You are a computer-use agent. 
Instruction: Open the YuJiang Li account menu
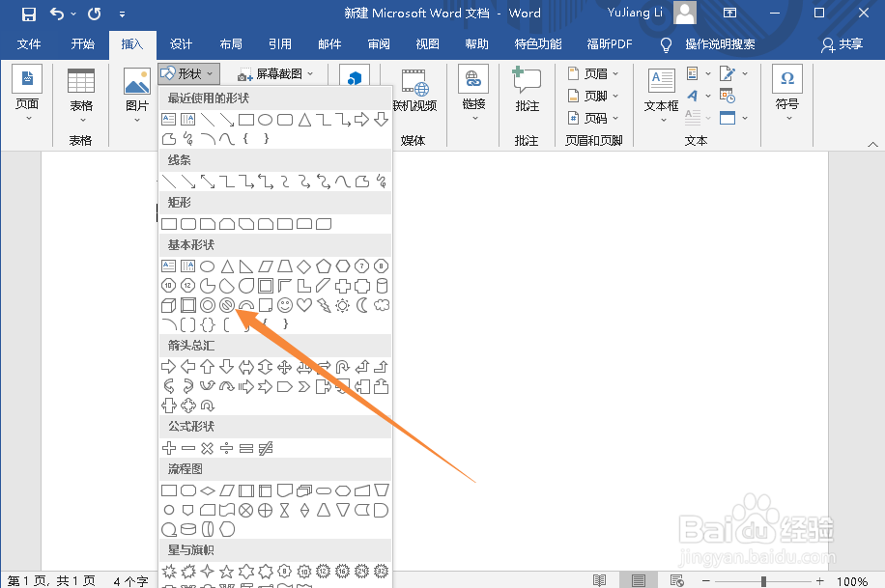click(x=651, y=13)
